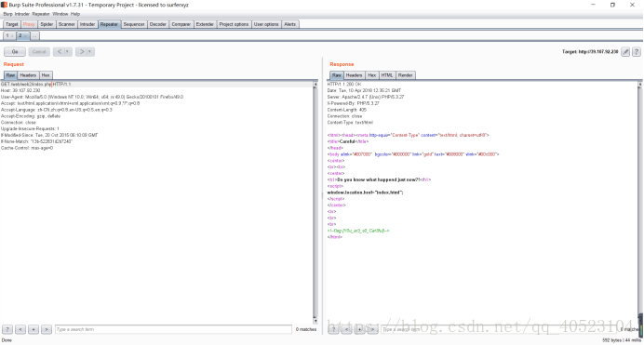Click the HTTP/1.1 200 OK status line
Viewport: 644px width, 345px height.
pyautogui.click(x=344, y=84)
